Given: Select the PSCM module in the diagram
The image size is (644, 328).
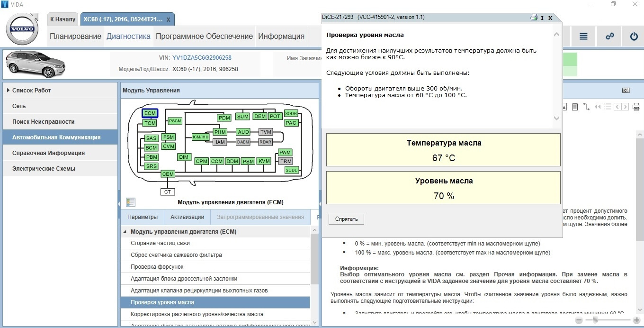Looking at the screenshot, I should (175, 121).
